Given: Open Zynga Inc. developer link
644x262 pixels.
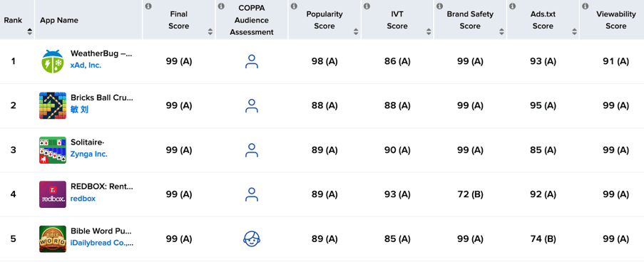Looking at the screenshot, I should [x=89, y=154].
